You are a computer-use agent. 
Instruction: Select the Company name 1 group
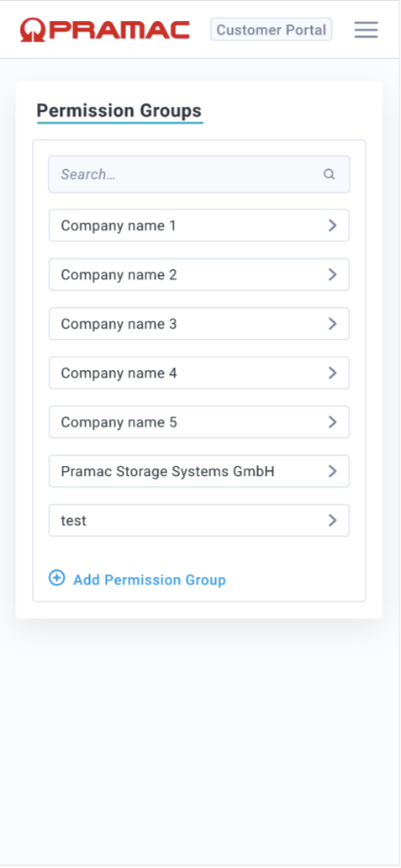pyautogui.click(x=199, y=225)
